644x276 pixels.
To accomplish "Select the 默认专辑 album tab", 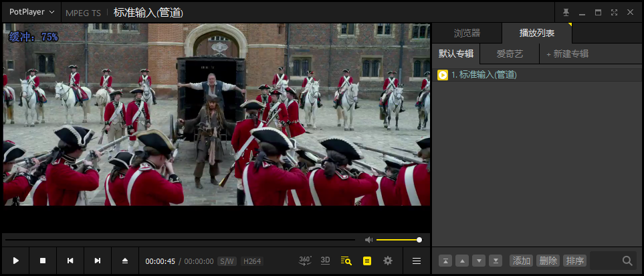I will [x=456, y=54].
